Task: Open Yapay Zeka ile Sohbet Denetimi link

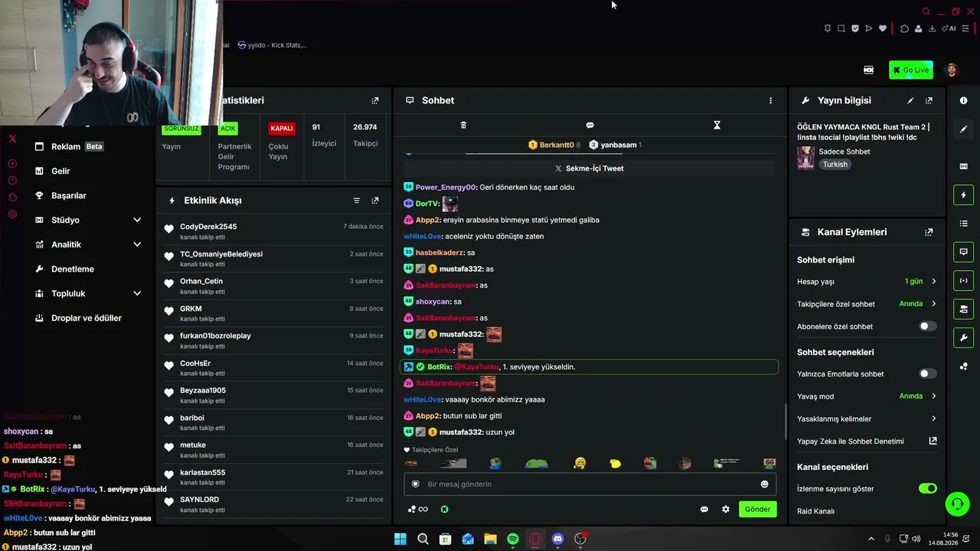Action: 867,441
